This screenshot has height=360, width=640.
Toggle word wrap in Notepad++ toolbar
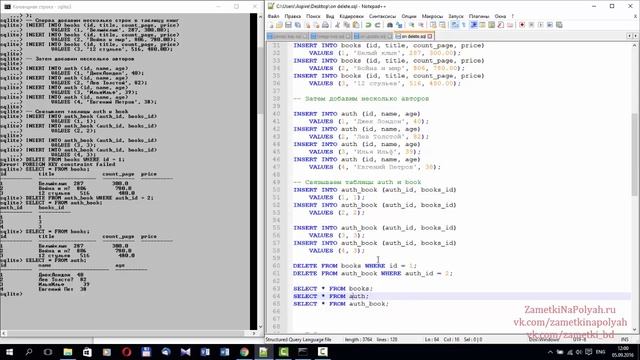454,25
